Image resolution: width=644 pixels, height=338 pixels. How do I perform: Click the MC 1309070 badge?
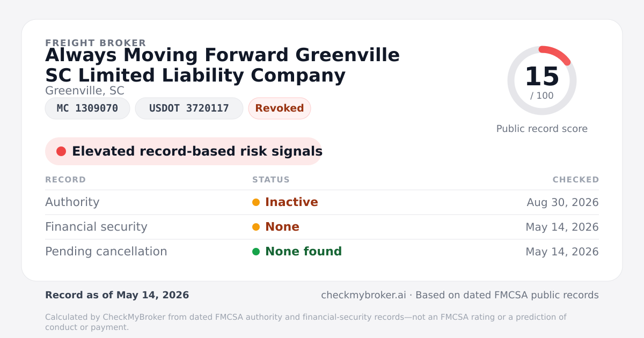point(87,108)
